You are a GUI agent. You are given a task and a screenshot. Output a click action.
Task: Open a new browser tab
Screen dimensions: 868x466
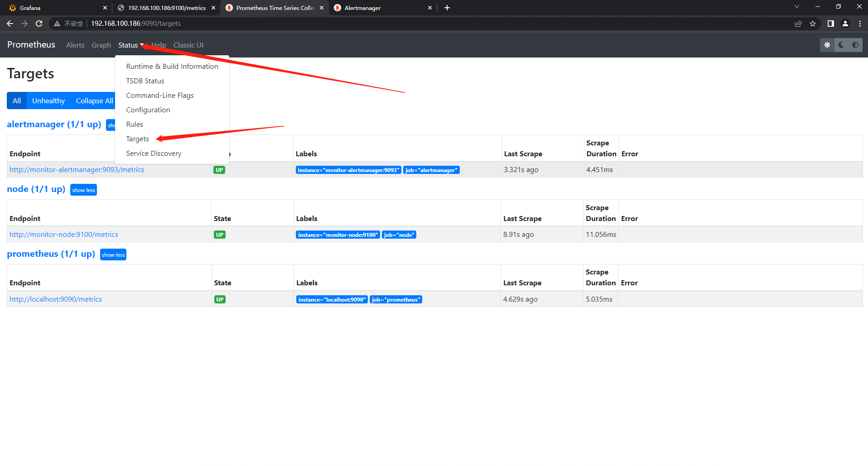click(447, 8)
